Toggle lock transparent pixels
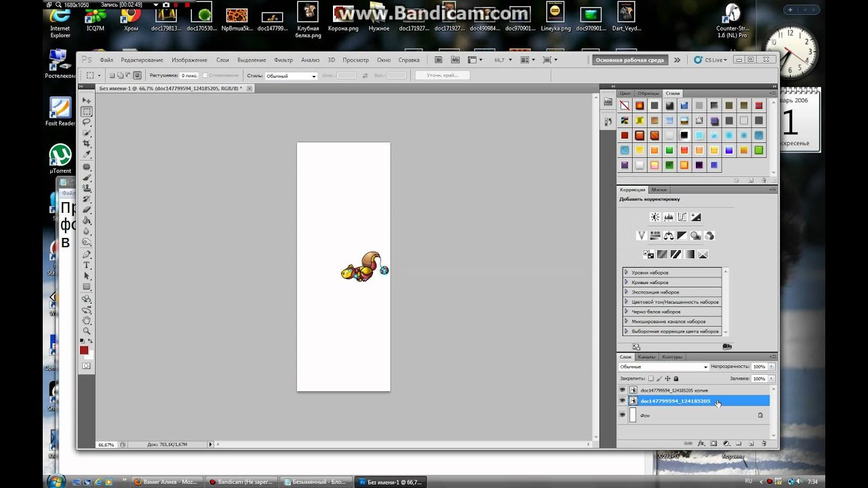868x488 pixels. pos(651,379)
